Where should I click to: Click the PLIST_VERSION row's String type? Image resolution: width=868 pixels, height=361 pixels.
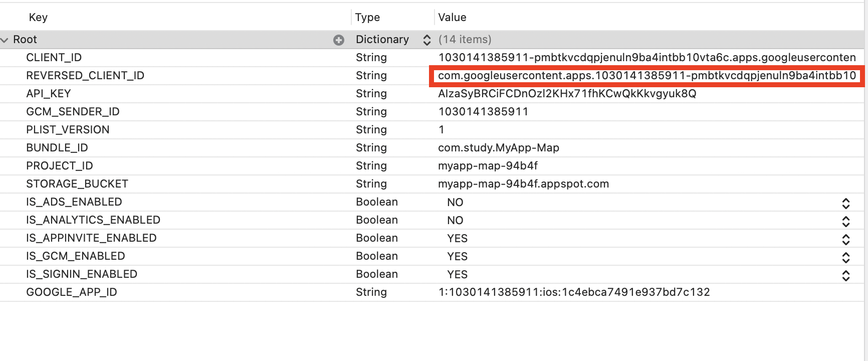click(371, 130)
